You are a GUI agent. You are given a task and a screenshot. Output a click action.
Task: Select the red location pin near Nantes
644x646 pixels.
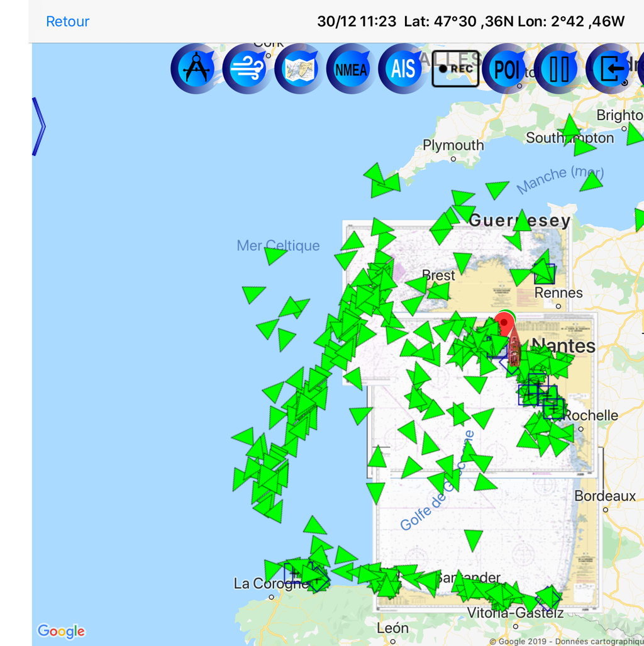click(504, 325)
